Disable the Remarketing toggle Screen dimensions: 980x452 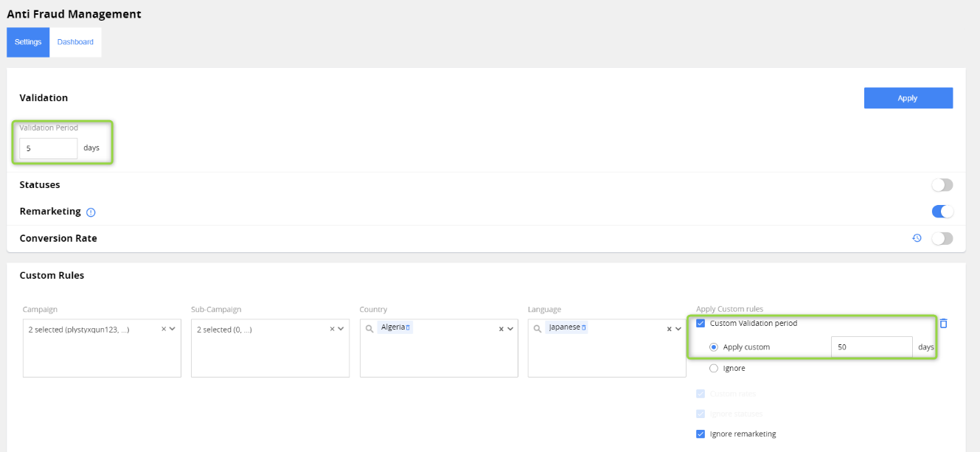pyautogui.click(x=942, y=211)
